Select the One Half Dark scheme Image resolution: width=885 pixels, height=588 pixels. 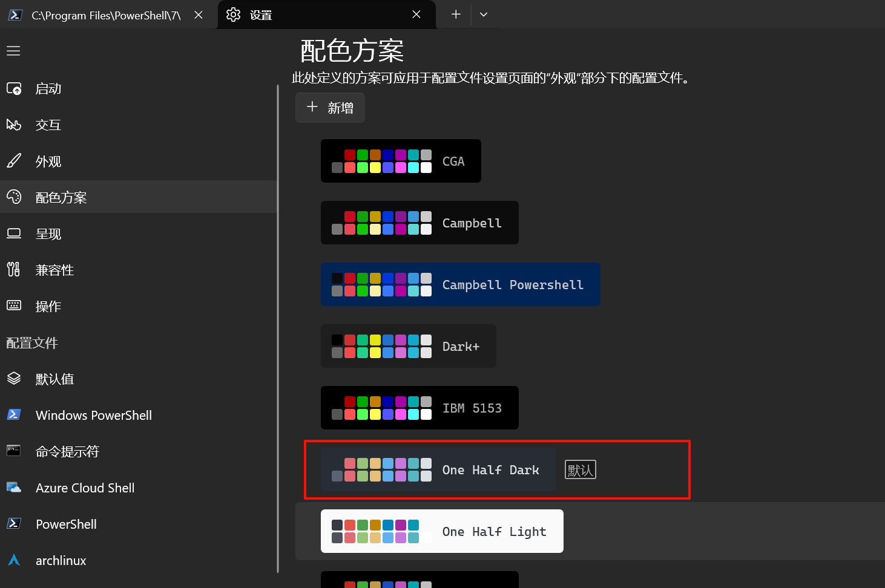[438, 469]
